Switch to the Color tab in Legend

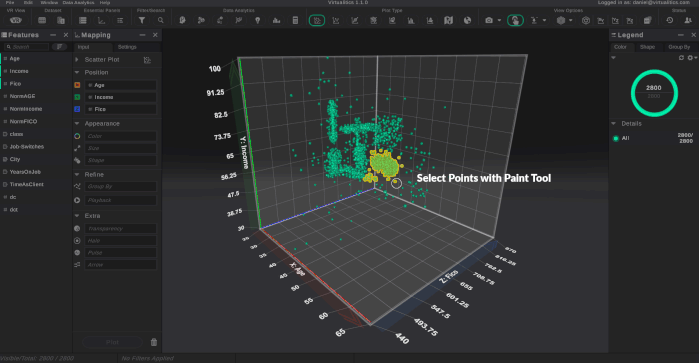point(620,47)
